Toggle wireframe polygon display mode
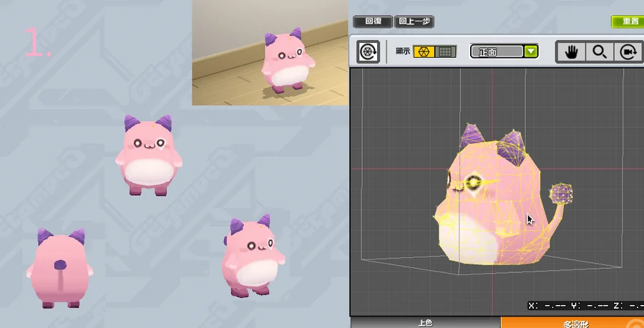This screenshot has height=328, width=644. (x=424, y=51)
